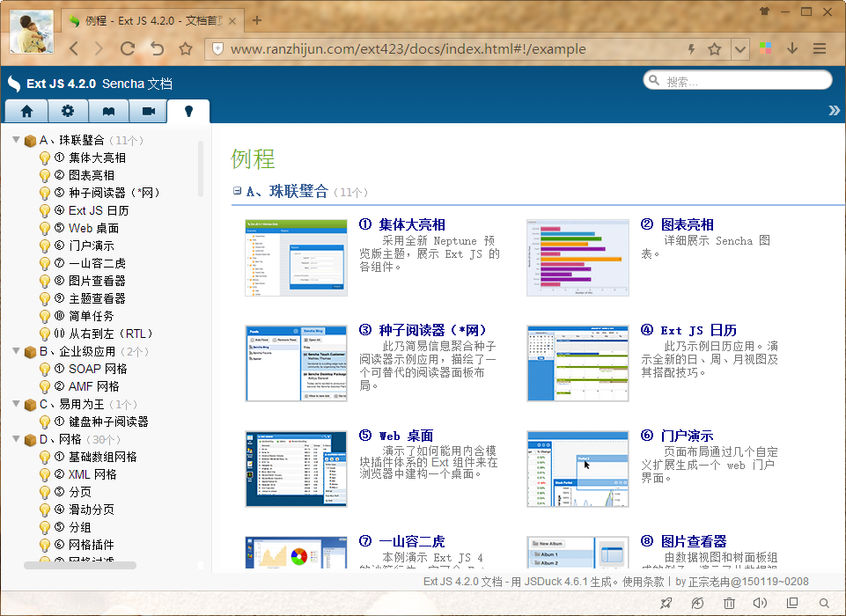Viewport: 846px width, 616px height.
Task: Open the colorful grid apps icon
Action: (x=765, y=48)
